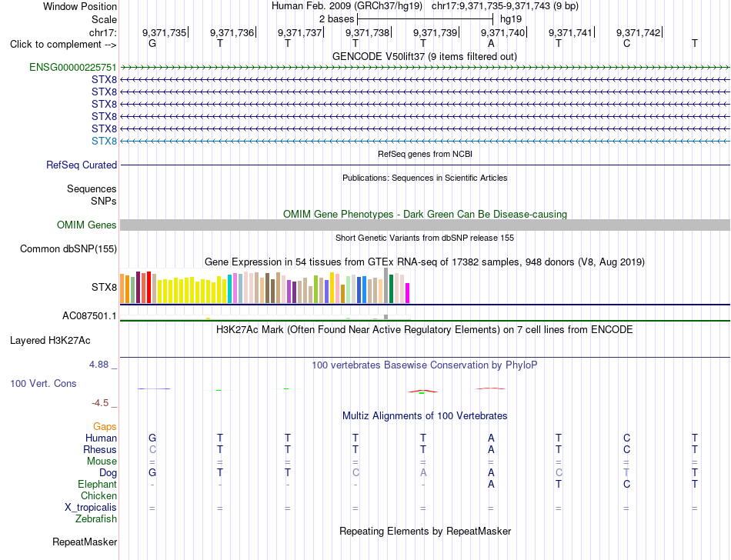The width and height of the screenshot is (731, 560).
Task: Click the OMIM Genes track label
Action: [x=87, y=225]
